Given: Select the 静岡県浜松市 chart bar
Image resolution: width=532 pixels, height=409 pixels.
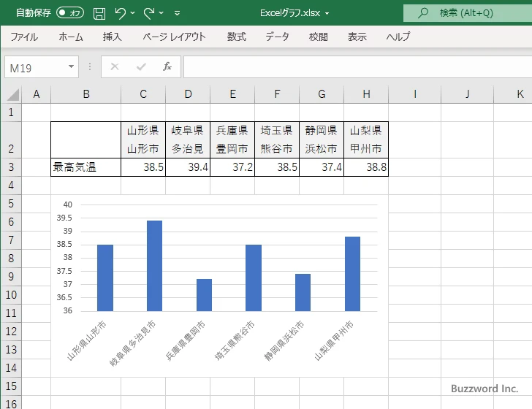Looking at the screenshot, I should click(303, 292).
